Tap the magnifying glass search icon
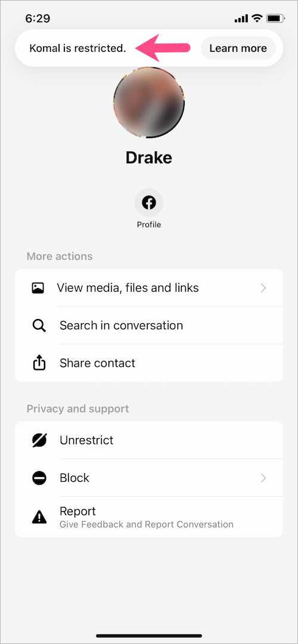298x644 pixels. pos(39,326)
